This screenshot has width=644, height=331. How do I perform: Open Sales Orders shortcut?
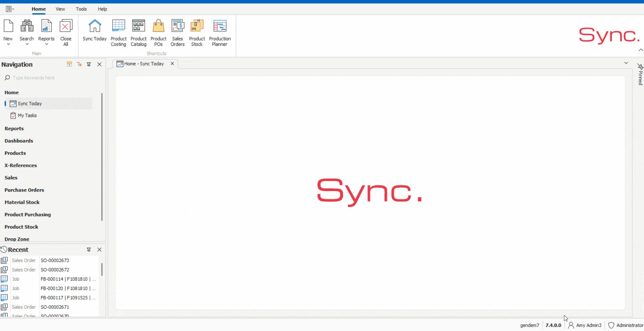tap(178, 33)
